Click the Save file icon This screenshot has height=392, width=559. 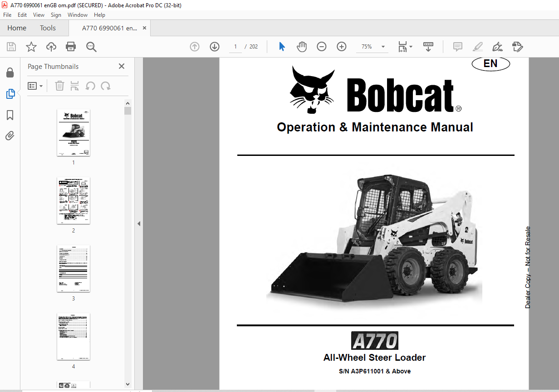[x=11, y=47]
